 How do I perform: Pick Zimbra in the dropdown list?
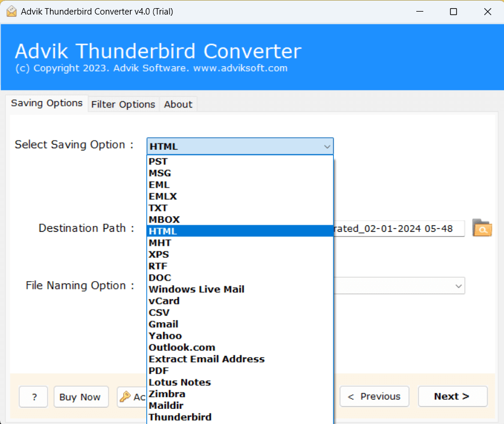click(240, 394)
